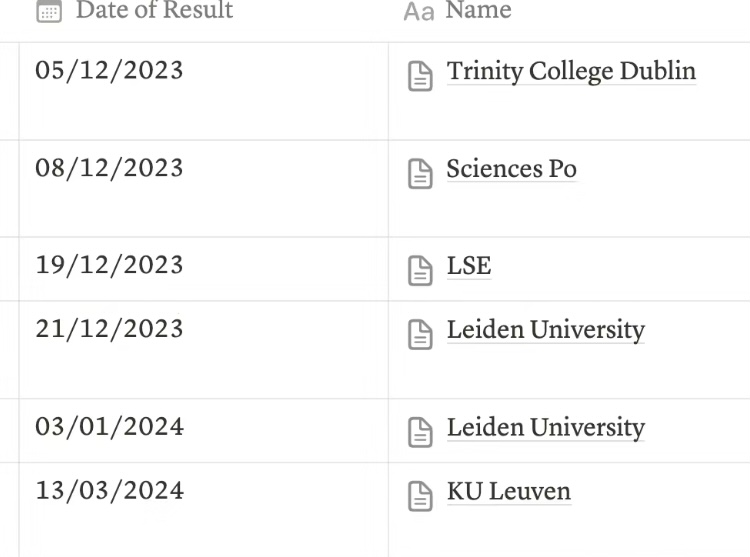750x557 pixels.
Task: Click the Aa icon beside Name header
Action: pos(418,12)
